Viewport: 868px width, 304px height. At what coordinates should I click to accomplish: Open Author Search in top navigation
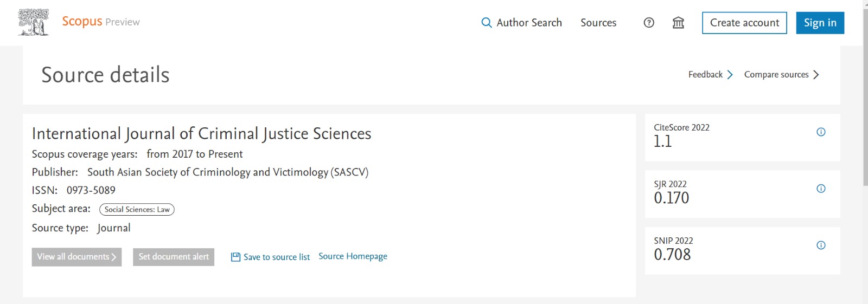coord(529,23)
